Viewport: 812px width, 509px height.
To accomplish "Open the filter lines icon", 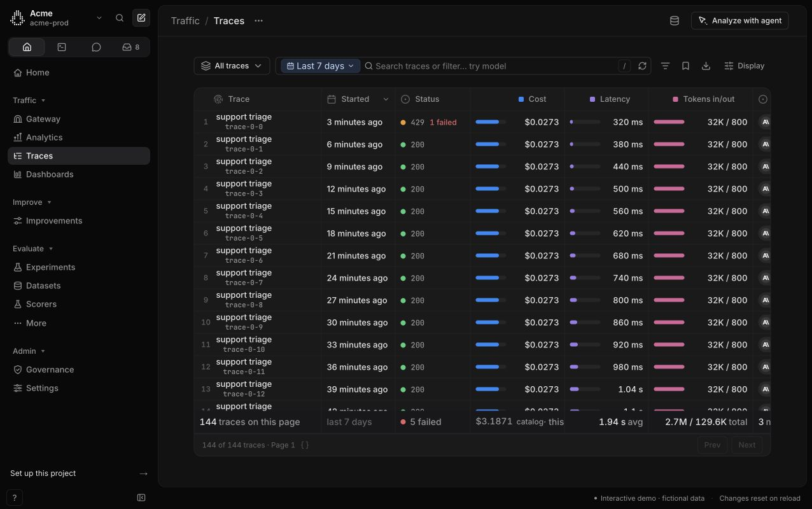I will tap(665, 66).
